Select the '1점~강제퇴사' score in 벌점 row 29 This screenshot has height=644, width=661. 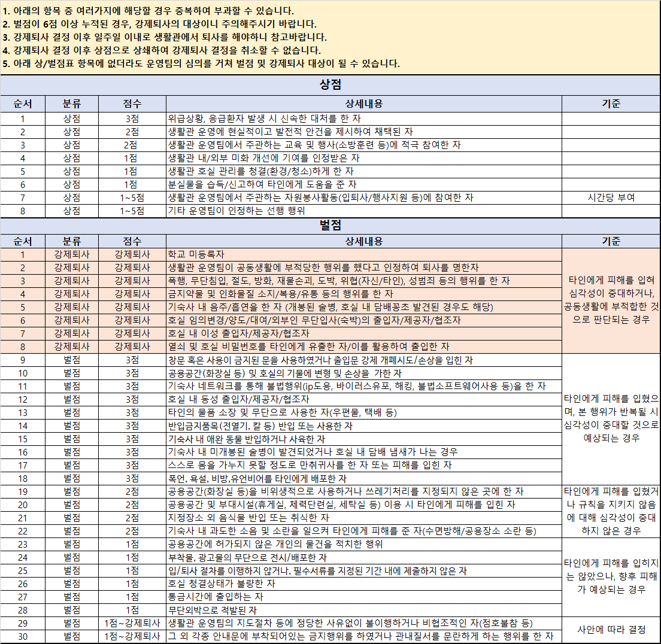(x=132, y=623)
